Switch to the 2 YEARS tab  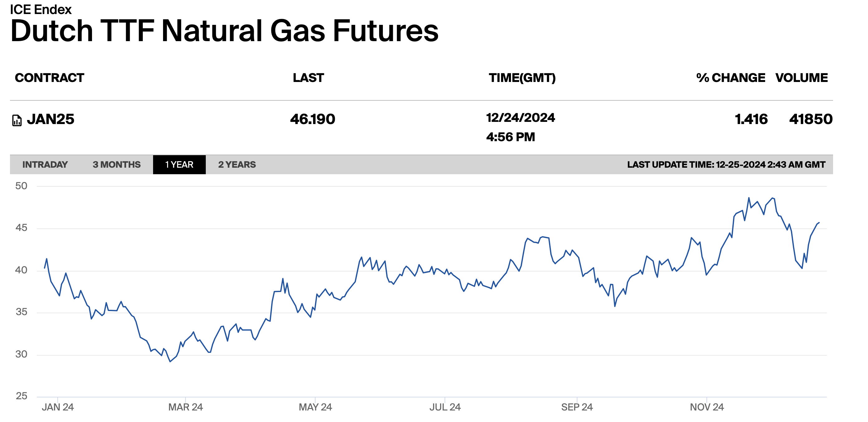click(237, 165)
